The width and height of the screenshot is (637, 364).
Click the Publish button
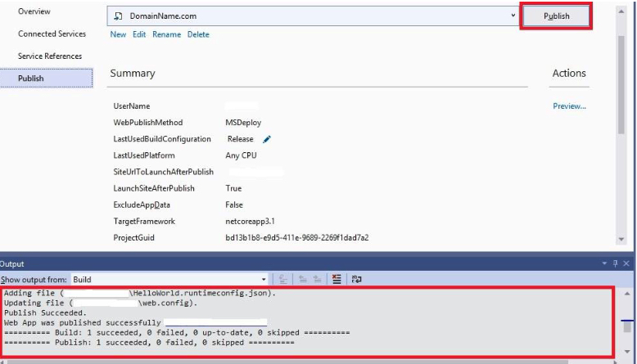pos(556,16)
